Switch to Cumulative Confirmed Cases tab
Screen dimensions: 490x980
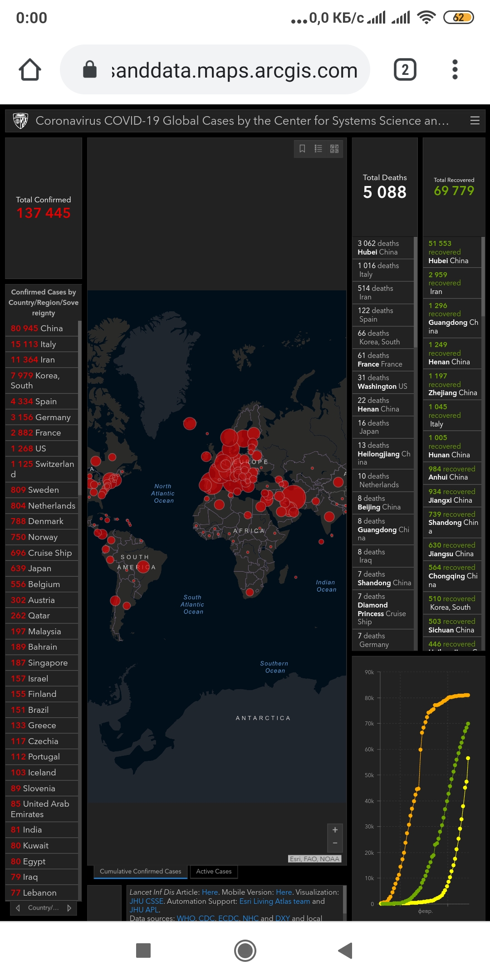click(140, 871)
